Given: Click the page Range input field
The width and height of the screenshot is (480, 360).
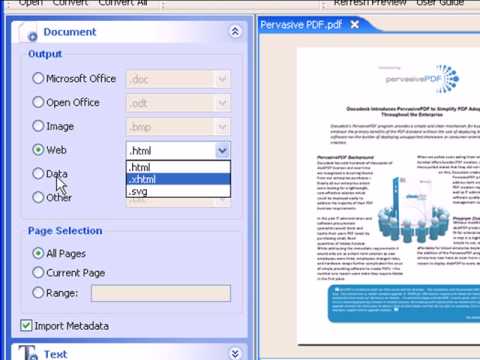Looking at the screenshot, I should [161, 293].
